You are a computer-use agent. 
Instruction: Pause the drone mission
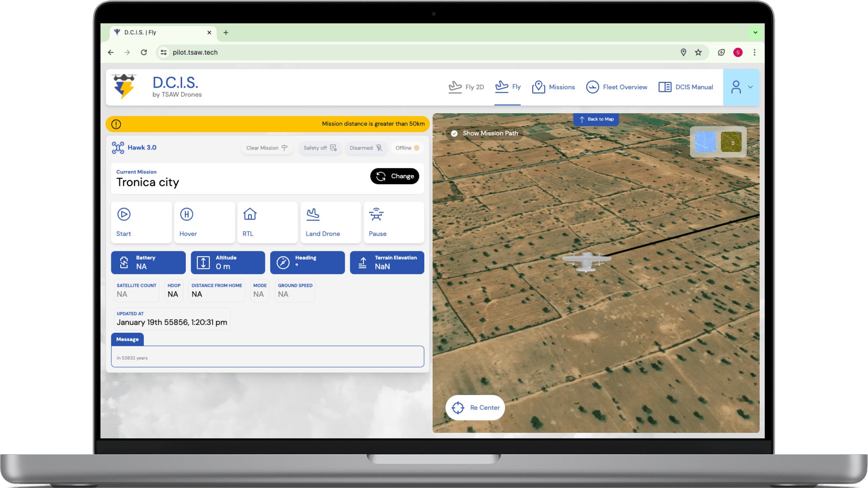click(x=376, y=215)
